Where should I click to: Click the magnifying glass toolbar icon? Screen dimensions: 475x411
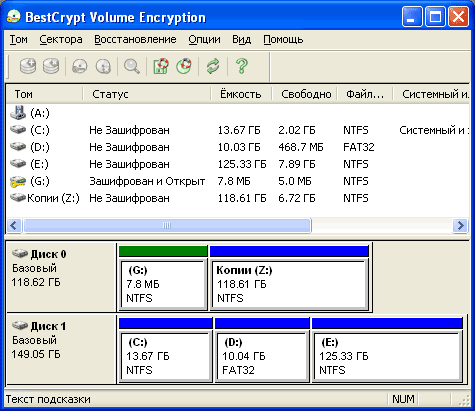132,66
